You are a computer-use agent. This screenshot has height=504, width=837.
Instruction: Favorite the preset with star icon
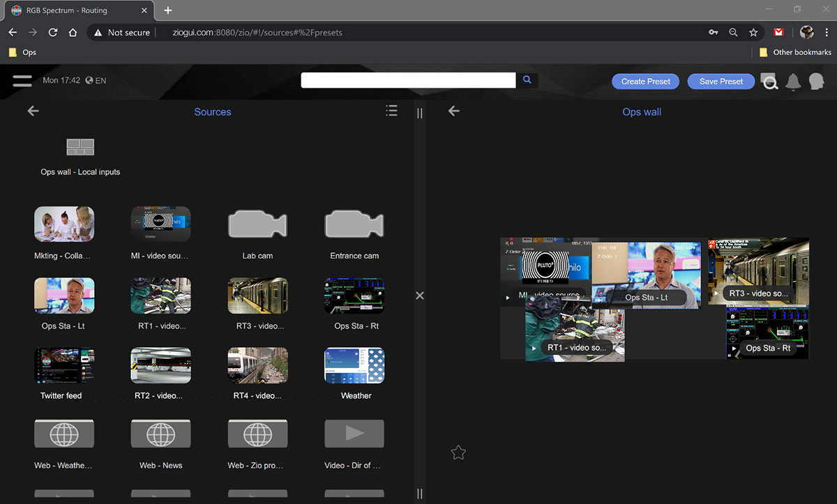458,452
